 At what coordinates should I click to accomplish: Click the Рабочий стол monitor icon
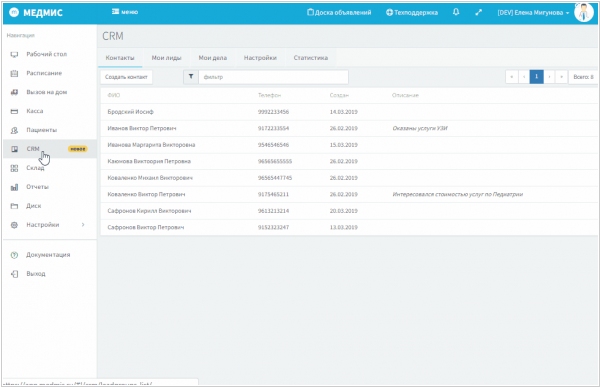pyautogui.click(x=14, y=54)
